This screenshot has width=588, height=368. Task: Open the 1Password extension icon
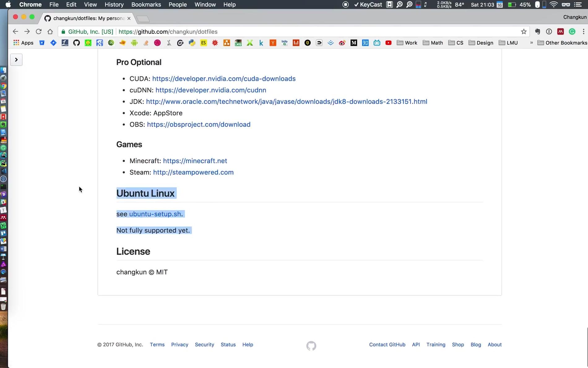[549, 32]
